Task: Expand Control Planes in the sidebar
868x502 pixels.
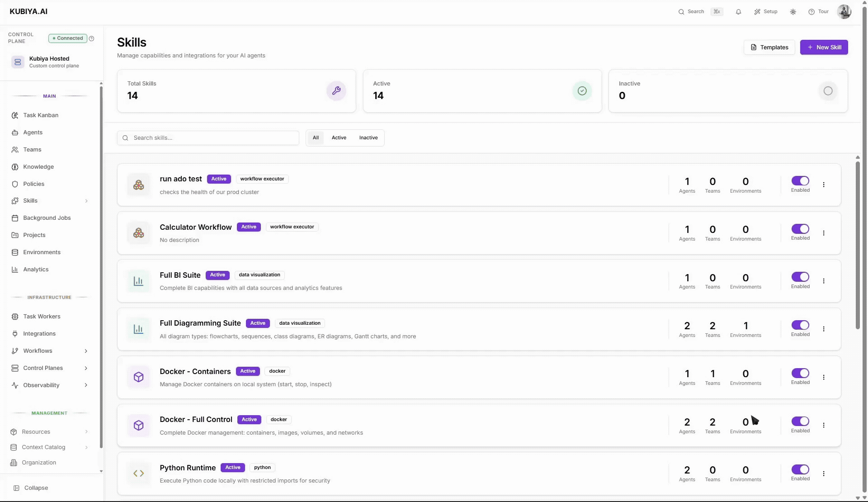Action: point(86,368)
